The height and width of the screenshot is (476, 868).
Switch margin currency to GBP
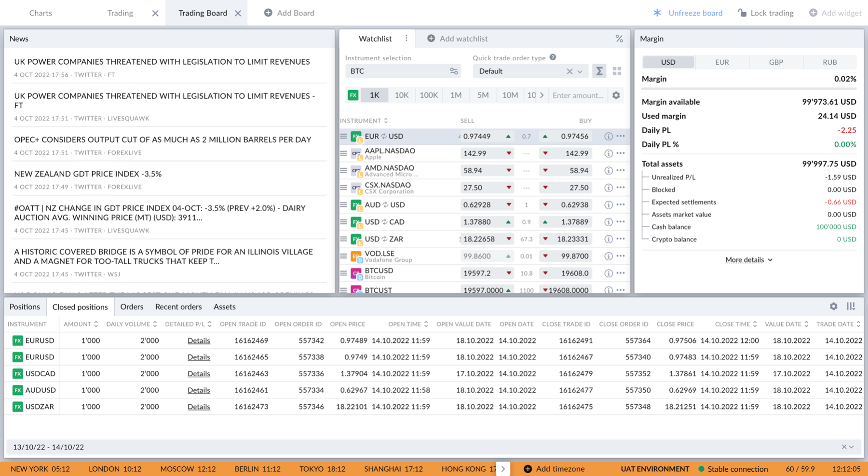coord(776,62)
